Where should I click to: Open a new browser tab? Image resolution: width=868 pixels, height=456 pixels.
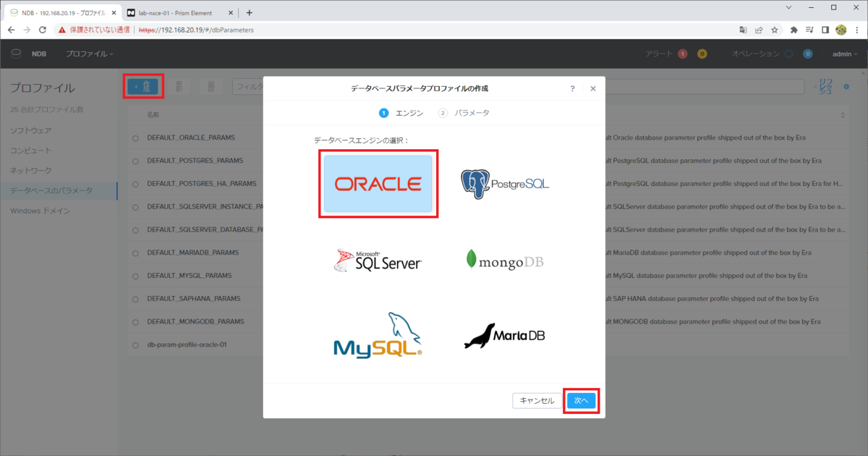249,12
